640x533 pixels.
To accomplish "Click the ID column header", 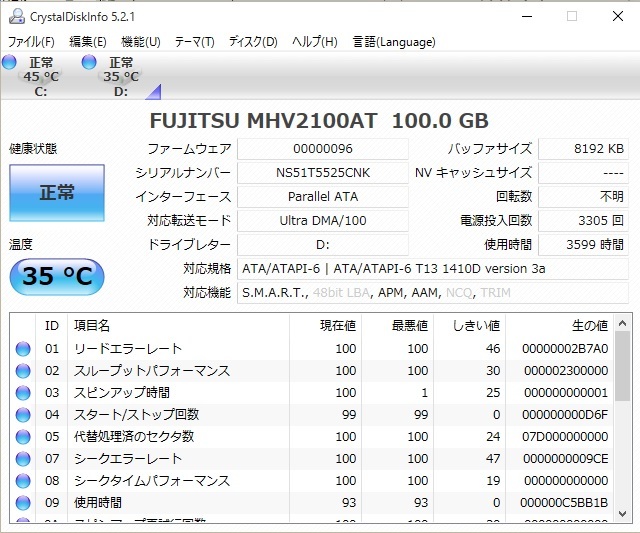I will point(52,326).
